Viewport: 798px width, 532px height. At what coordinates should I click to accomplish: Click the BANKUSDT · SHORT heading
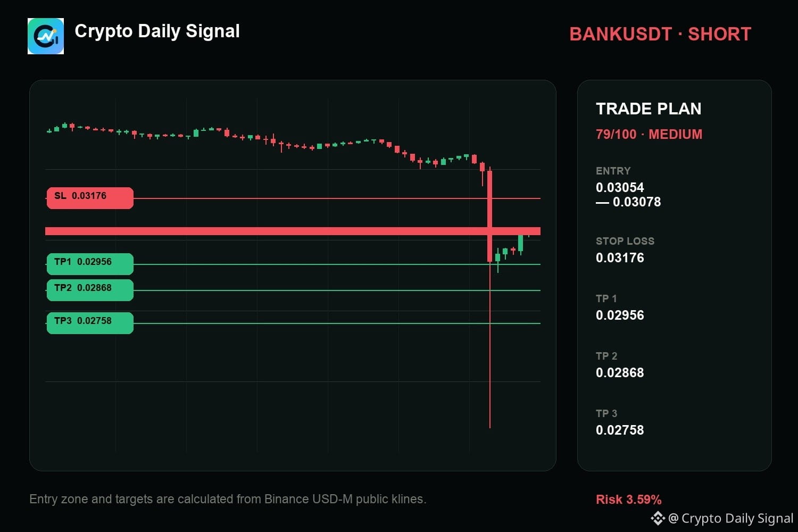660,34
